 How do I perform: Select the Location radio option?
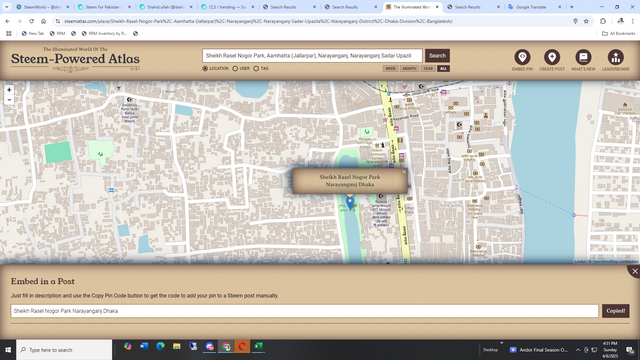tap(205, 69)
